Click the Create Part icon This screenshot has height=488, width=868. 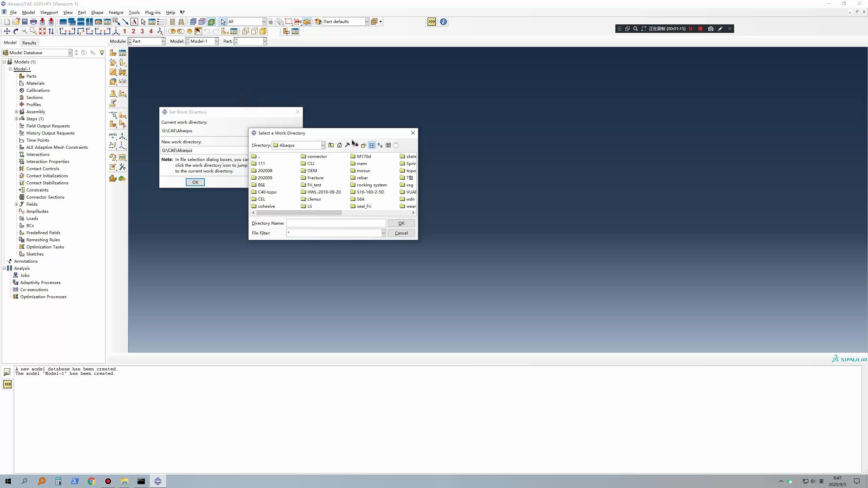tap(113, 53)
